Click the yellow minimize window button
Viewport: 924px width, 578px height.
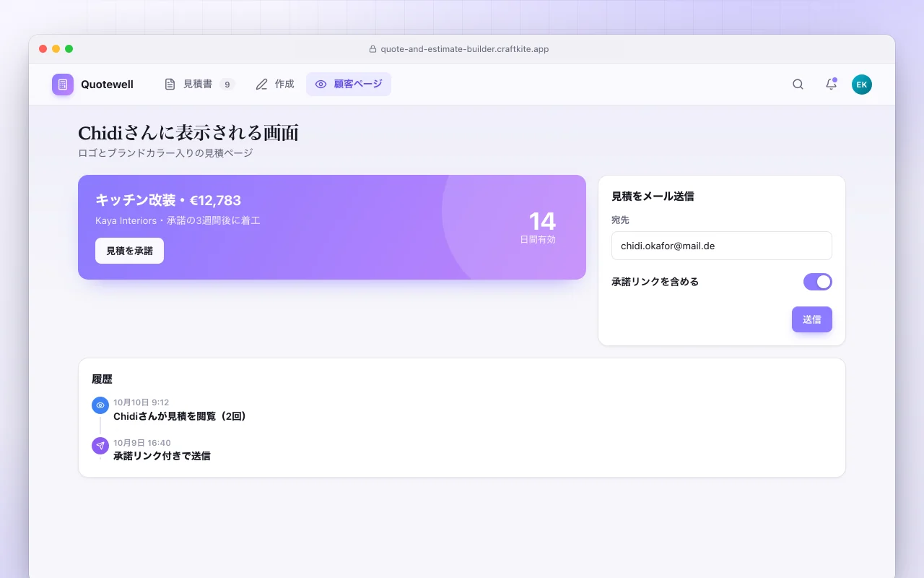tap(56, 49)
